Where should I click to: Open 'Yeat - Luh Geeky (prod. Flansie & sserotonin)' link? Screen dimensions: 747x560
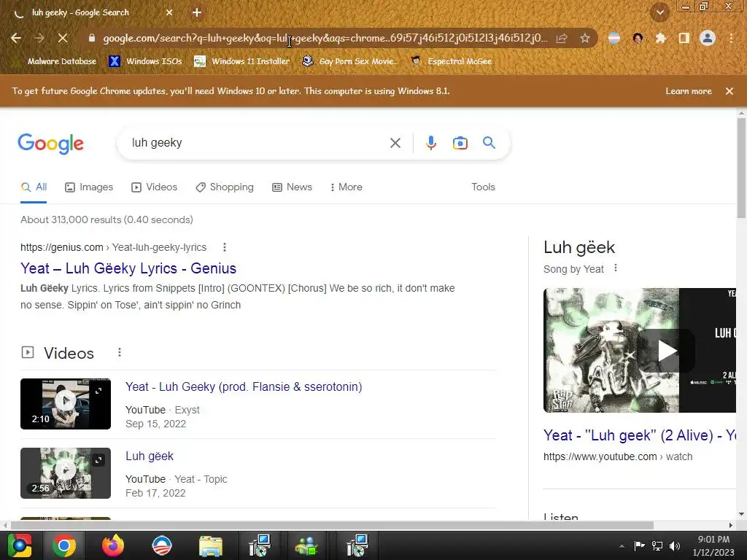(x=244, y=386)
